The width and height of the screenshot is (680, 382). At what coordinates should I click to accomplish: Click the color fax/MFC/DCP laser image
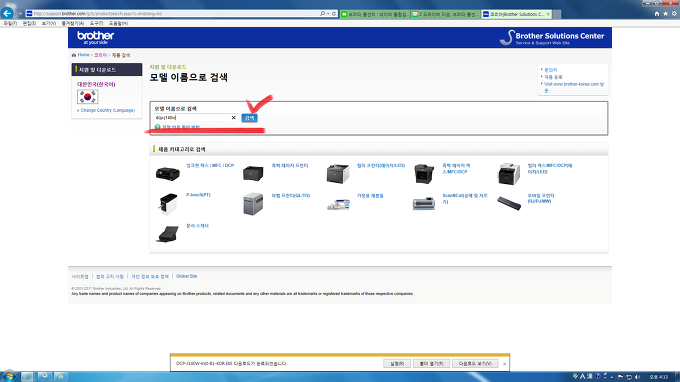pos(509,174)
